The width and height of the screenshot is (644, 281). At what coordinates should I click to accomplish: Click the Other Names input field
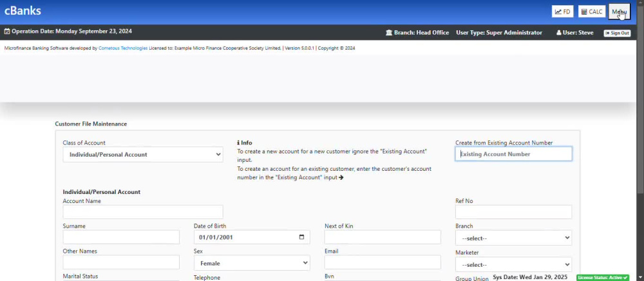point(121,262)
